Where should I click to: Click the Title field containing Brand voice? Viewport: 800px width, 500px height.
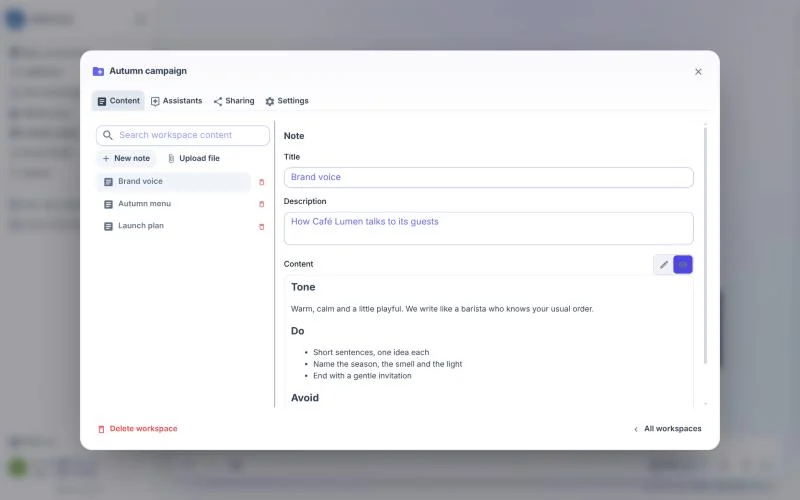488,178
